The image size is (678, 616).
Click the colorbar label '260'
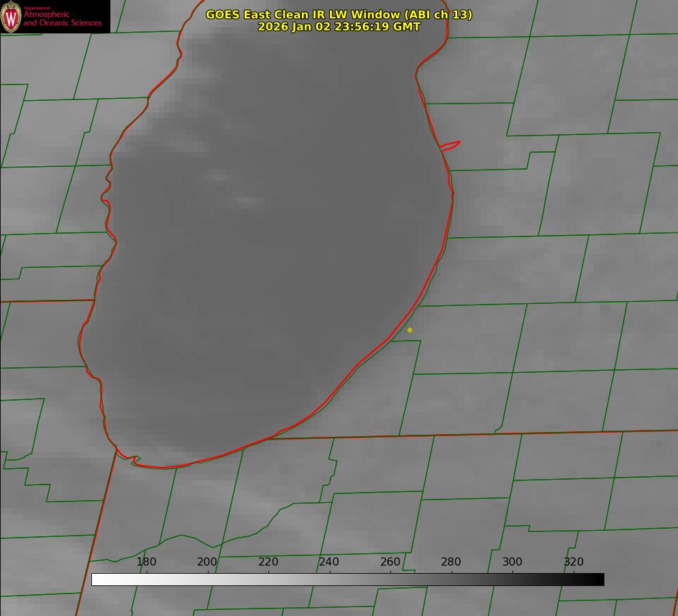coord(390,561)
